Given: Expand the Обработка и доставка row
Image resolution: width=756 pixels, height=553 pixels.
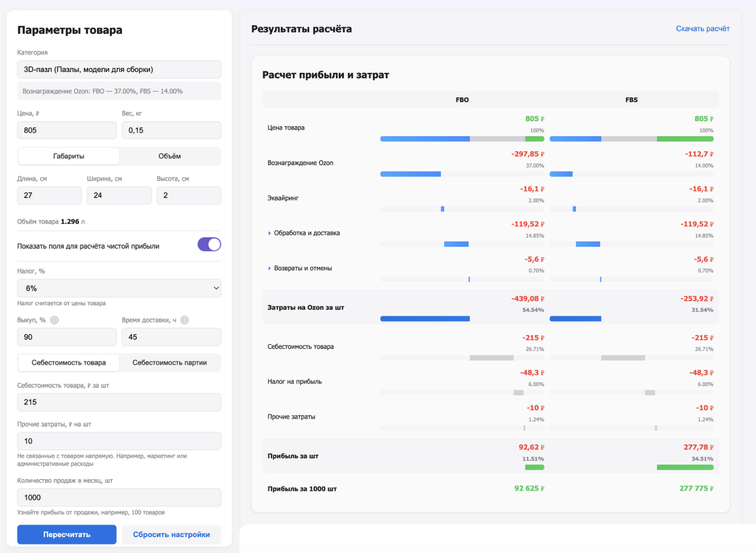Looking at the screenshot, I should (x=306, y=233).
